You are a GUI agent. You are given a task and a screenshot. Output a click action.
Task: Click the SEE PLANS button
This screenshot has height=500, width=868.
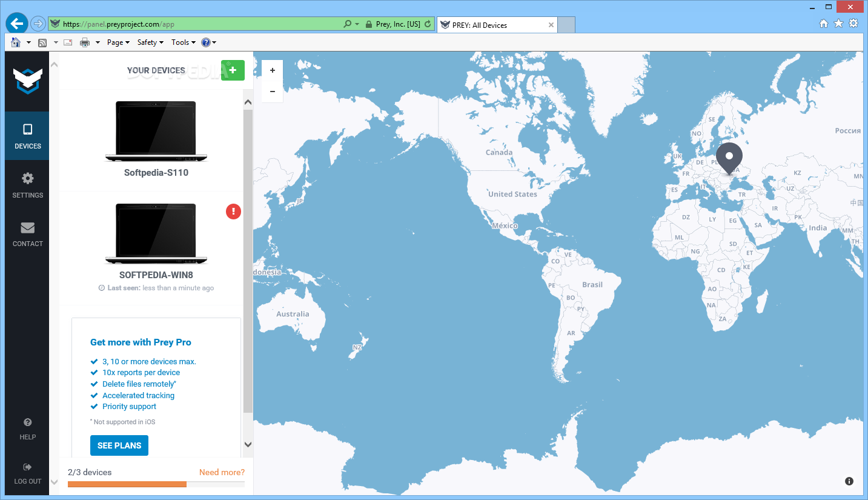tap(119, 445)
